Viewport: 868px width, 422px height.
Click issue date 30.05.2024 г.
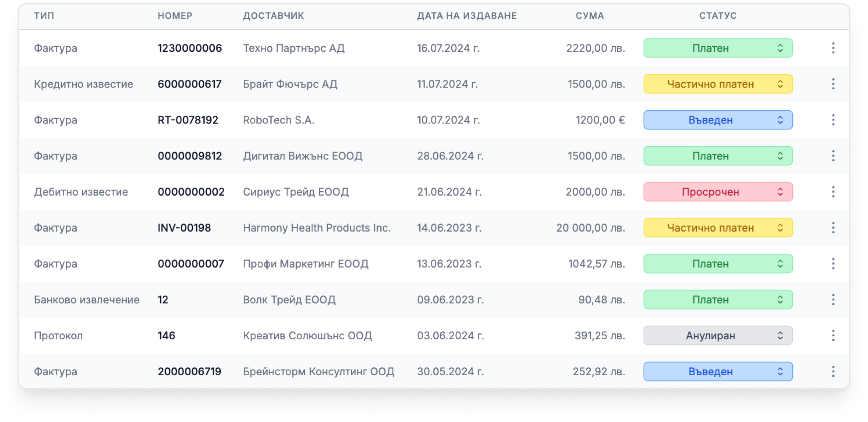450,372
